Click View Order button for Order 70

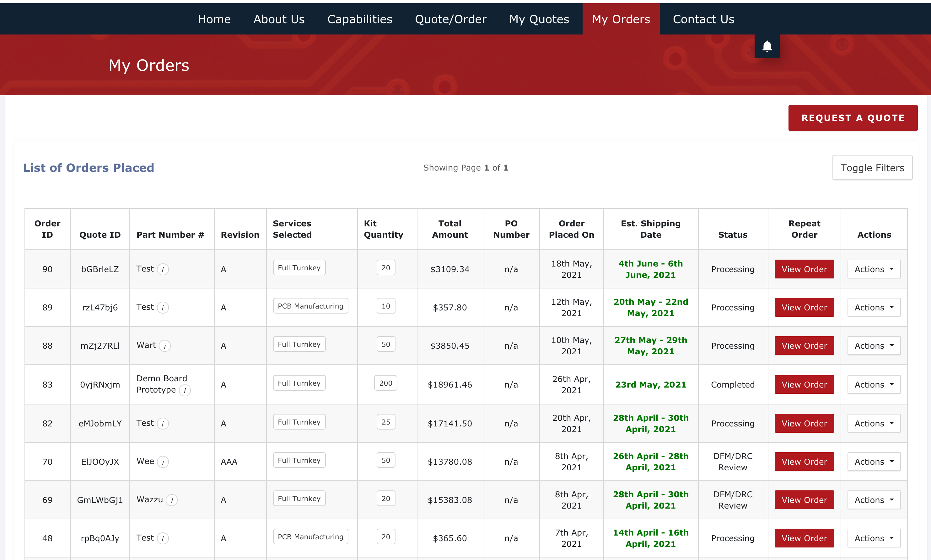(x=804, y=462)
